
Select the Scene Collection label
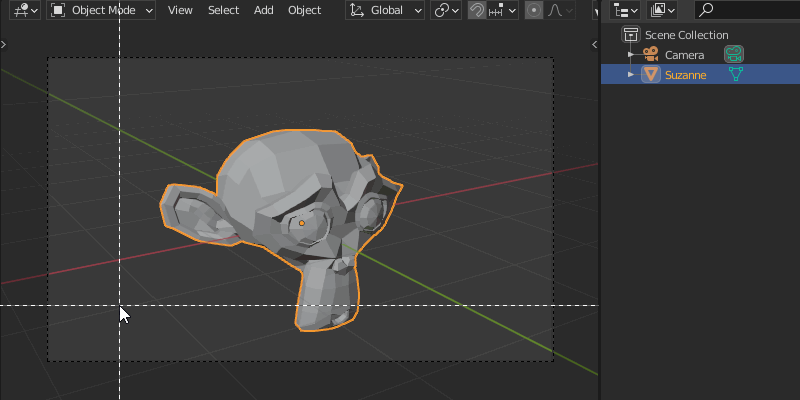pos(686,35)
